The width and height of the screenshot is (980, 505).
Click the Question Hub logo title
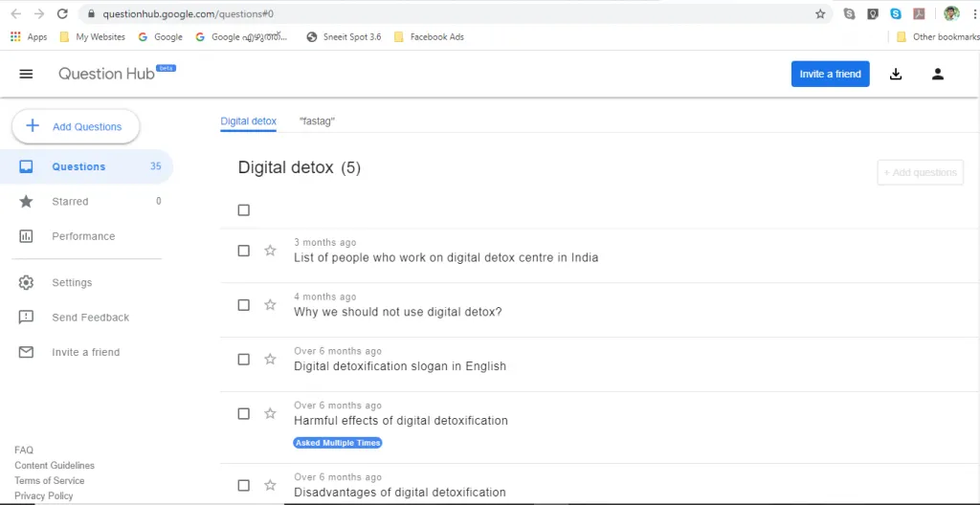106,74
